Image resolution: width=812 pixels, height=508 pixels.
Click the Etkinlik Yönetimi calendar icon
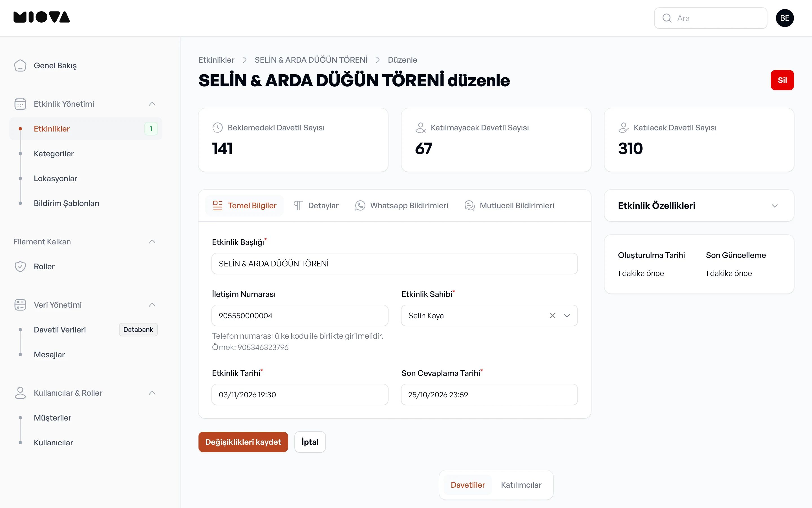click(20, 104)
